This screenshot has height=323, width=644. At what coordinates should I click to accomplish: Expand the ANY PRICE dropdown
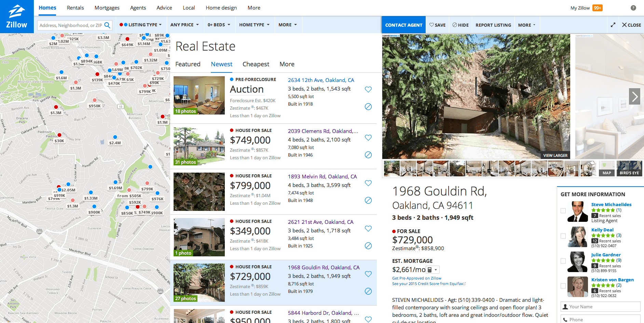coord(185,25)
